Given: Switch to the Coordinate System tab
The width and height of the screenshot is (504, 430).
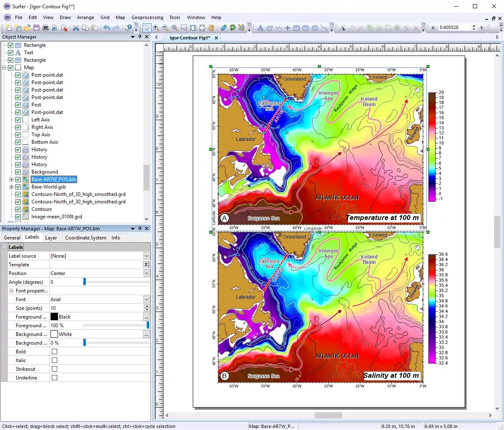Looking at the screenshot, I should click(x=85, y=238).
